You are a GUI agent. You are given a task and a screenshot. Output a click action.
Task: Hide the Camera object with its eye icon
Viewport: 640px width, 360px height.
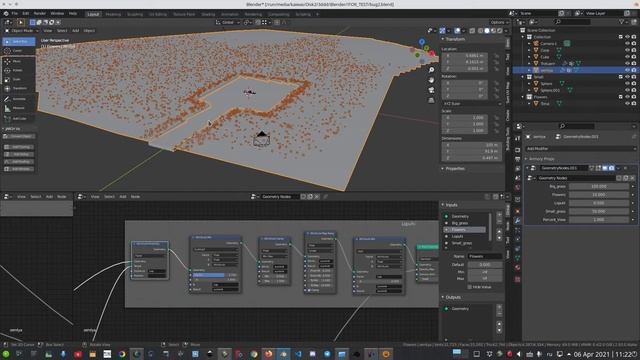pos(627,43)
